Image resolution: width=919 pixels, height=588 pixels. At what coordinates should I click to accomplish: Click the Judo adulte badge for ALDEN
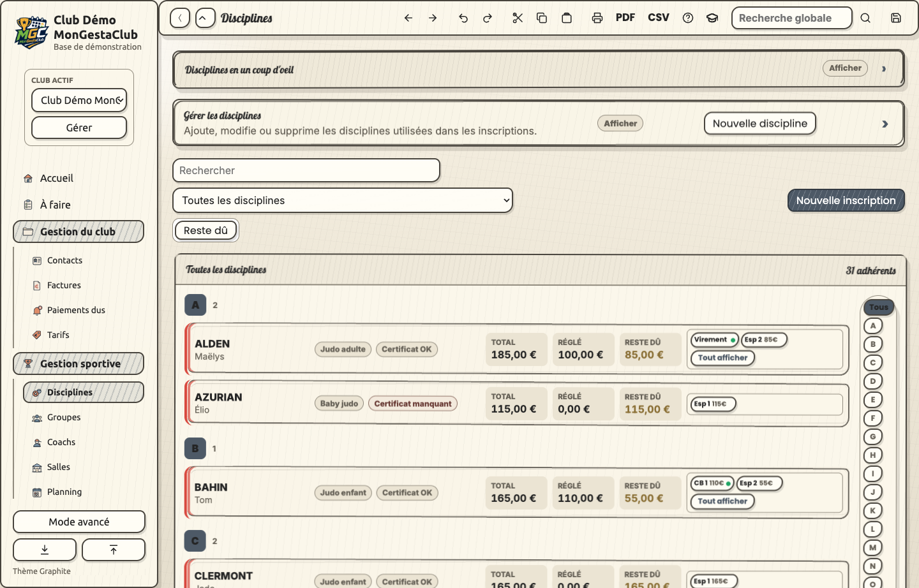pos(343,349)
